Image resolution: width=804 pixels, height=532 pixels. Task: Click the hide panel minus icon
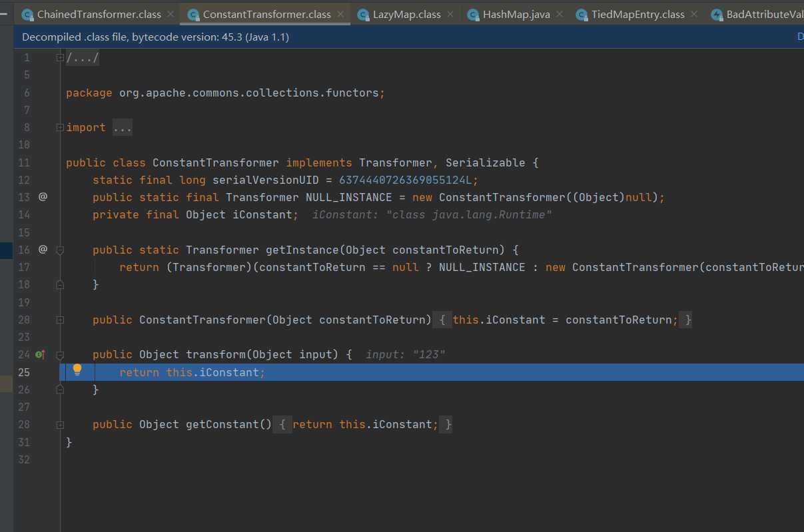[x=3, y=13]
